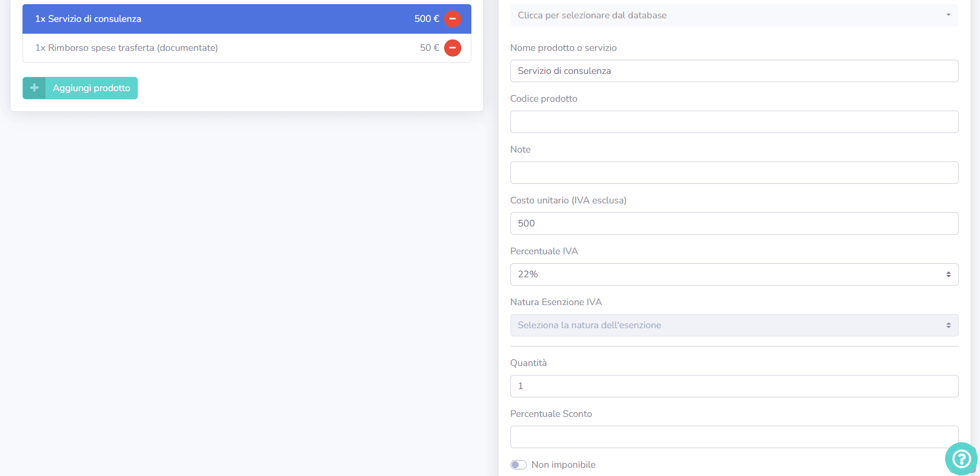This screenshot has height=476, width=980.
Task: Remove the Rimborso spese trasferta row
Action: (x=452, y=48)
